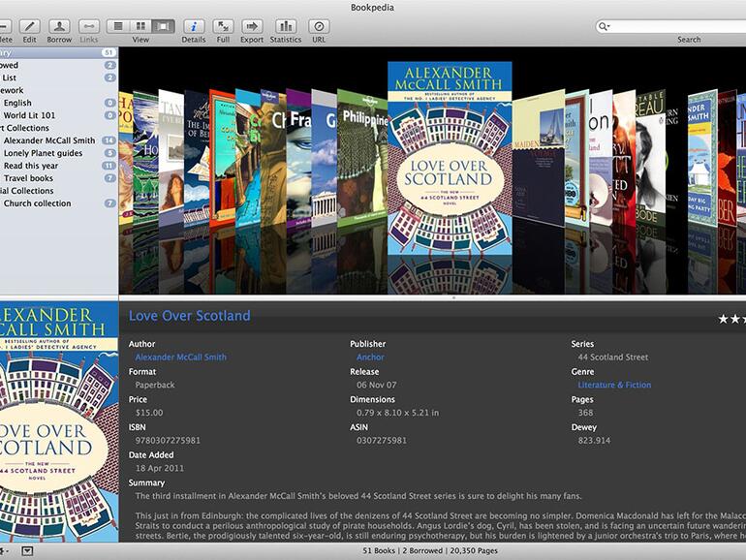Click the Borrow person icon

pos(59,26)
